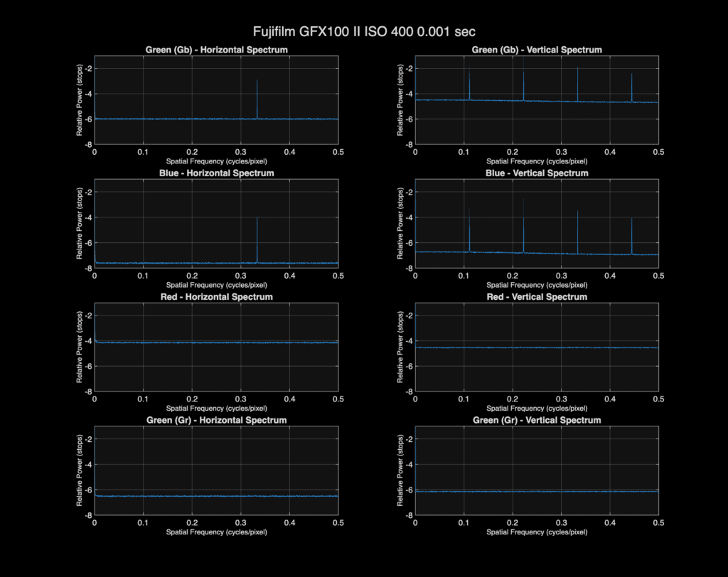Click the "Blue - Vertical Spectrum" title
This screenshot has width=728, height=577.
[x=537, y=173]
